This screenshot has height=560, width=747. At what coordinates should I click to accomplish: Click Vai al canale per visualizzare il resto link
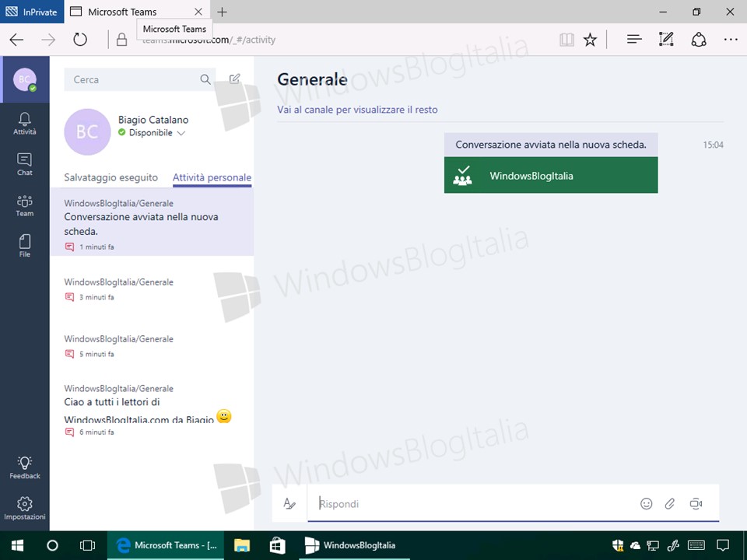pos(357,110)
